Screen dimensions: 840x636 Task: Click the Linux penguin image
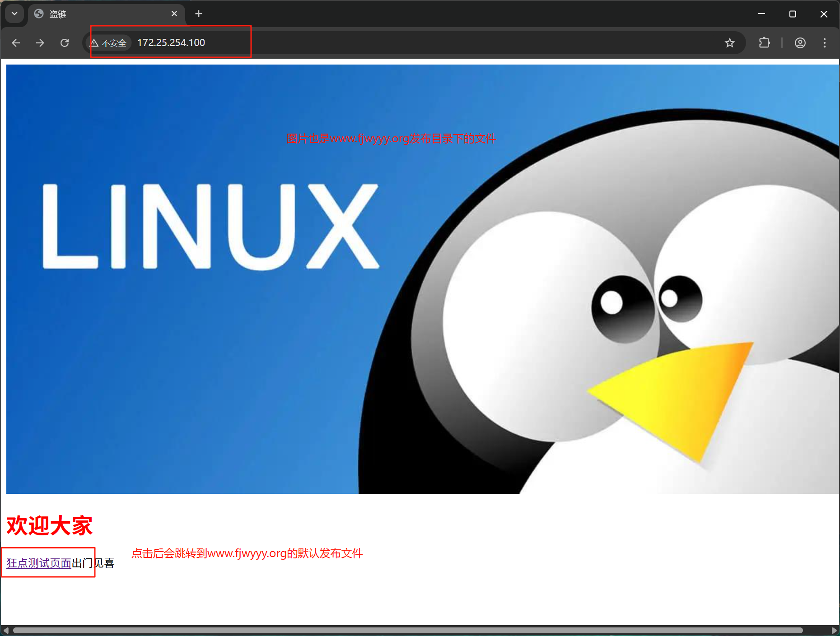point(423,279)
